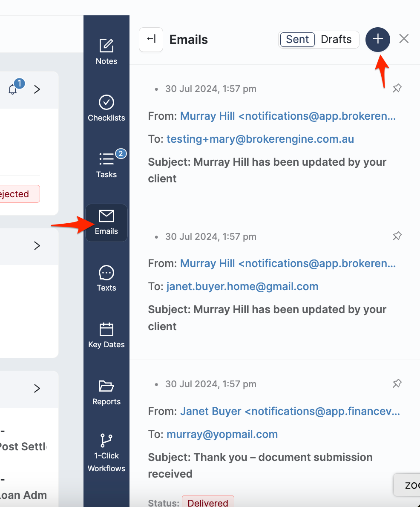420x507 pixels.
Task: Open the Texts panel
Action: (106, 279)
